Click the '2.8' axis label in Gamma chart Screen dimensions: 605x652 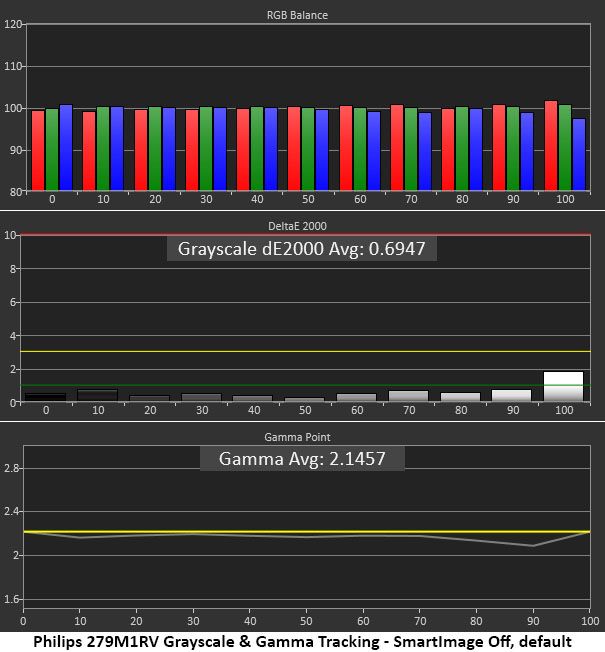coord(11,468)
